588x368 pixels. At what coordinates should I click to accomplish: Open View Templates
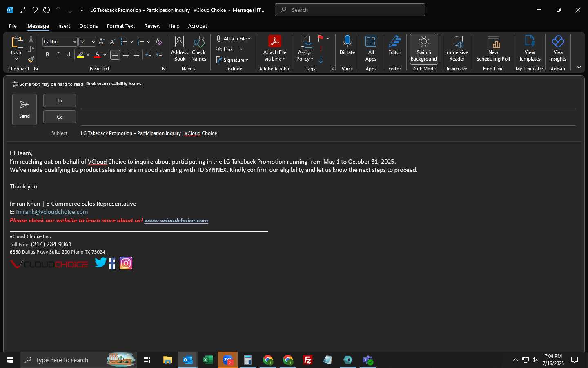530,48
